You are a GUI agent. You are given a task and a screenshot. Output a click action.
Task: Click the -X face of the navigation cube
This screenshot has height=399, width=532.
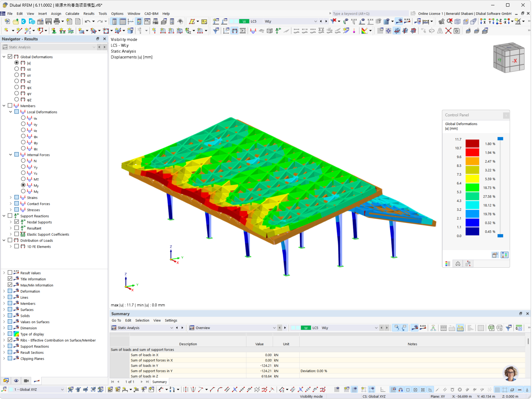tap(514, 61)
